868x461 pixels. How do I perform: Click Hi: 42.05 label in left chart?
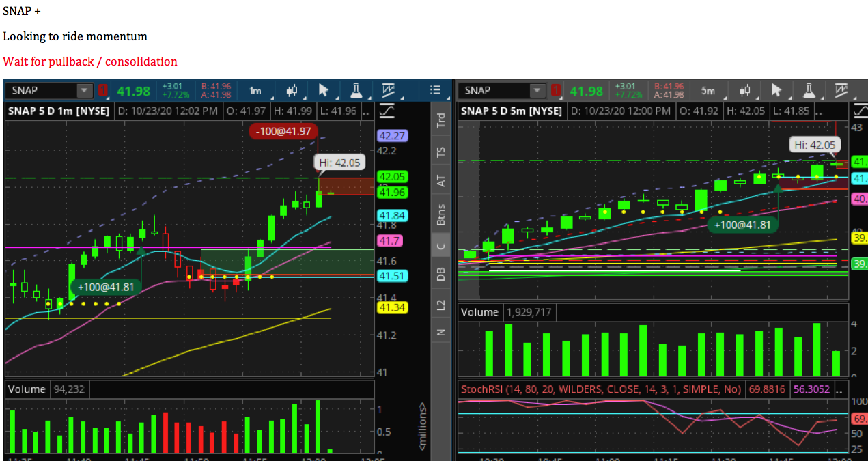(x=339, y=163)
